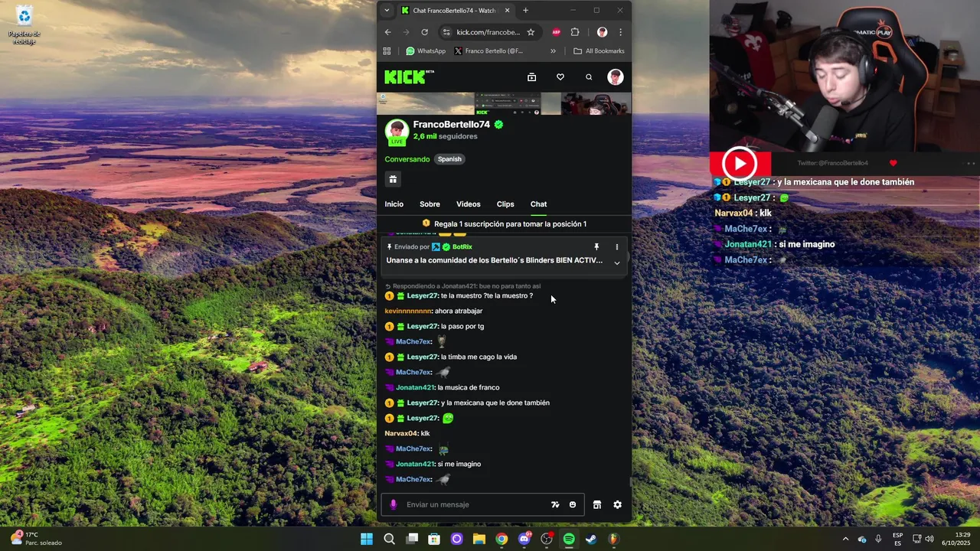Click the Conversando category link

[x=407, y=159]
